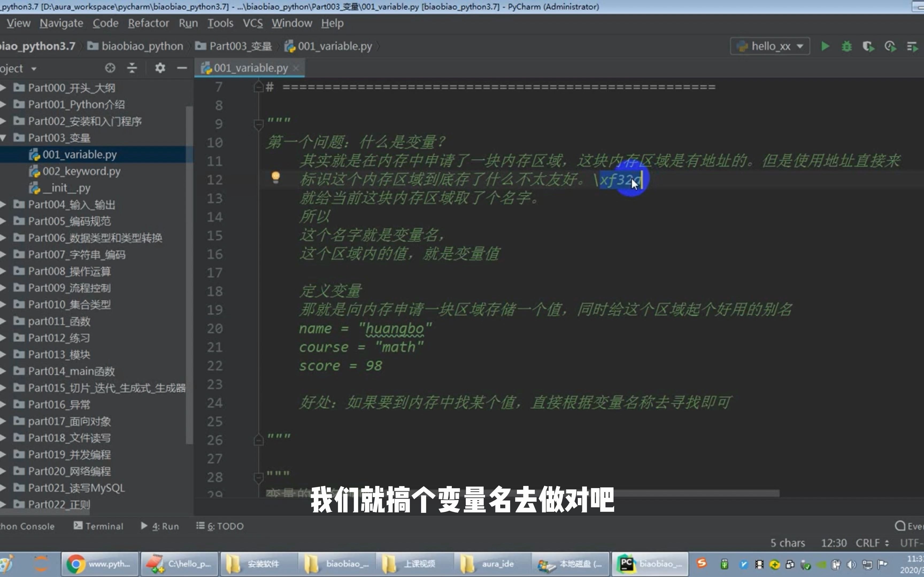Open Project panel settings gear

[x=160, y=68]
